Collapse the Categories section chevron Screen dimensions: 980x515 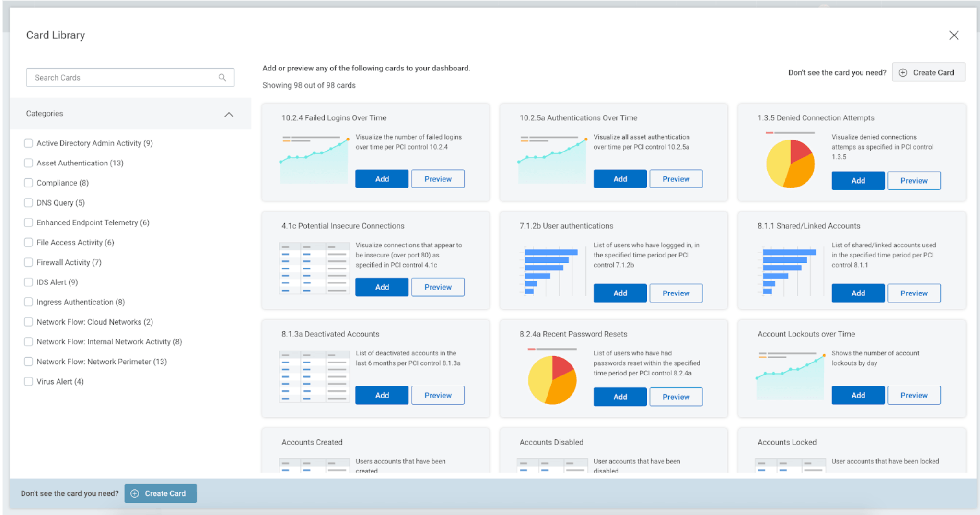pyautogui.click(x=229, y=114)
